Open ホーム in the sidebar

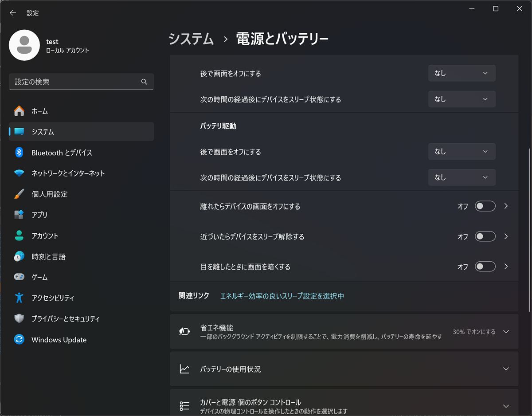[82, 111]
